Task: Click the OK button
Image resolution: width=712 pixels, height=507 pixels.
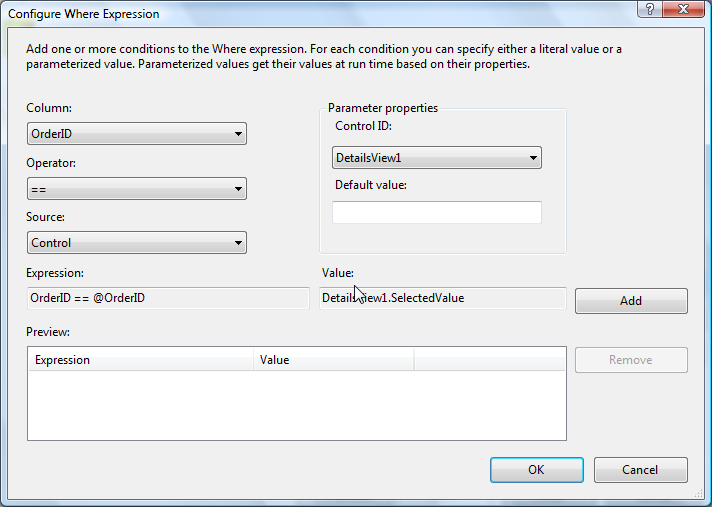Action: click(536, 470)
